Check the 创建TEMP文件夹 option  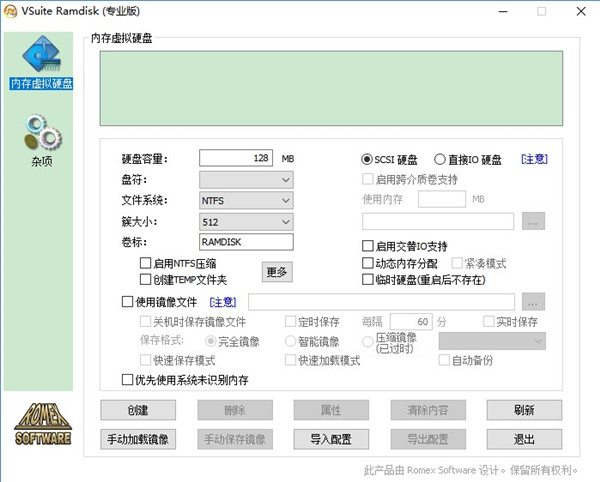(146, 280)
